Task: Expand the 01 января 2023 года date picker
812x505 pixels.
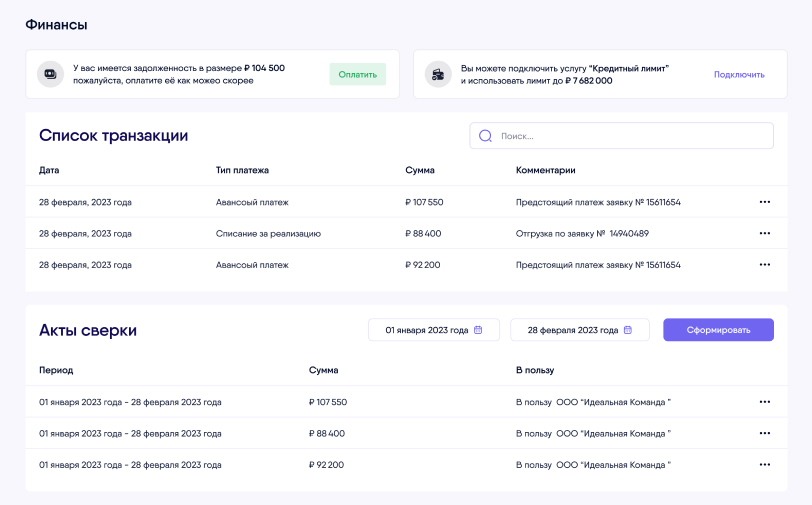Action: [430, 330]
